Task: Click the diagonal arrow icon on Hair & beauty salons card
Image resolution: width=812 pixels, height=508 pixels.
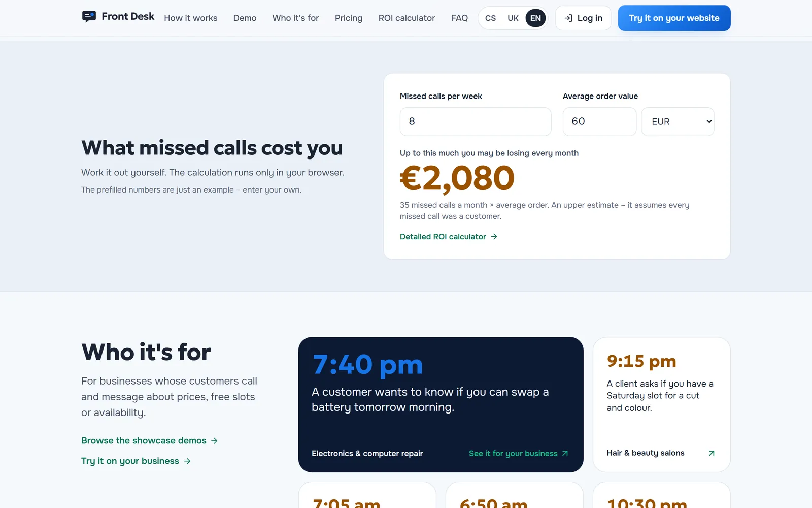Action: pos(712,453)
